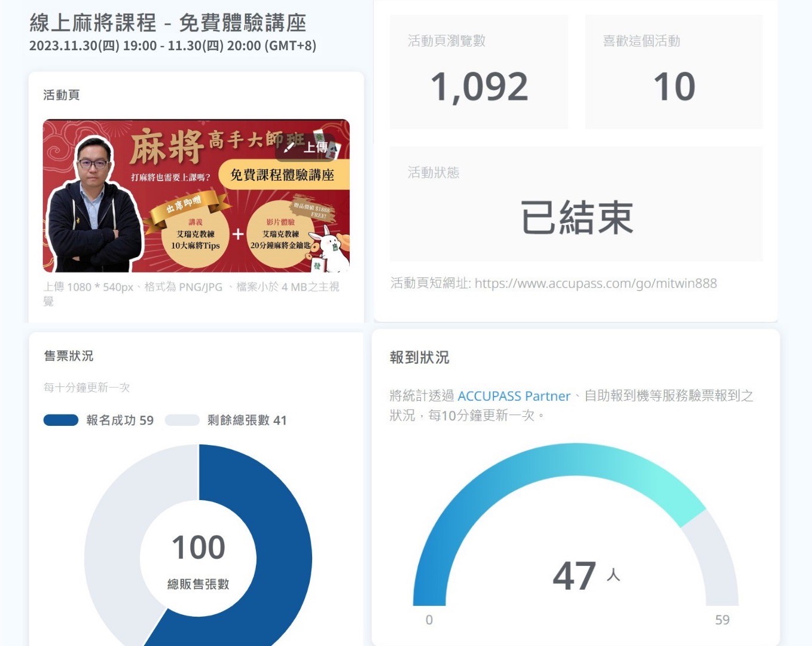Click the blue 報名成功 legend swatch
The image size is (812, 646).
coord(61,420)
